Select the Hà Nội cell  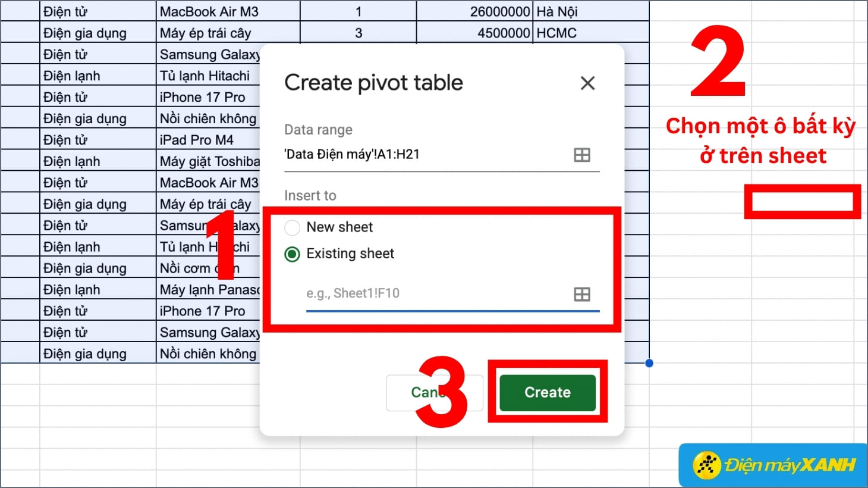pos(591,11)
